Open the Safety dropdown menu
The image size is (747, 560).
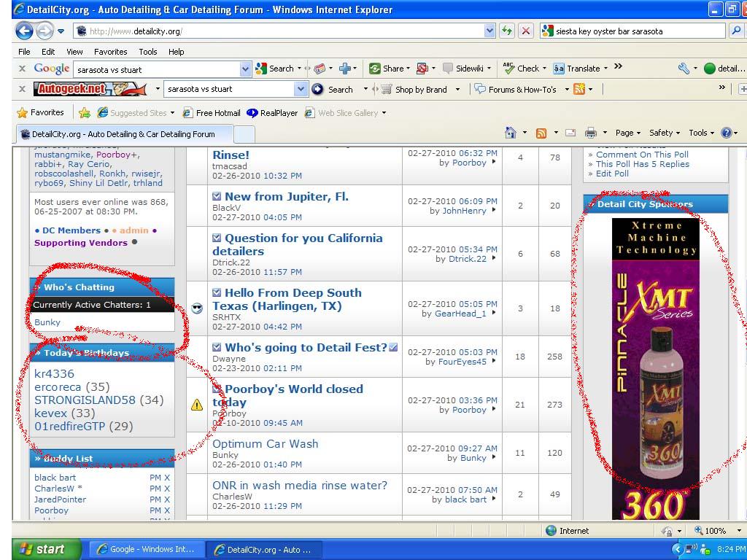tap(665, 133)
